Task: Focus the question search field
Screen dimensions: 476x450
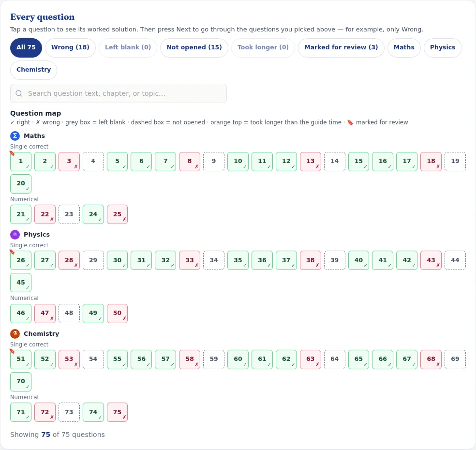Action: coord(119,93)
